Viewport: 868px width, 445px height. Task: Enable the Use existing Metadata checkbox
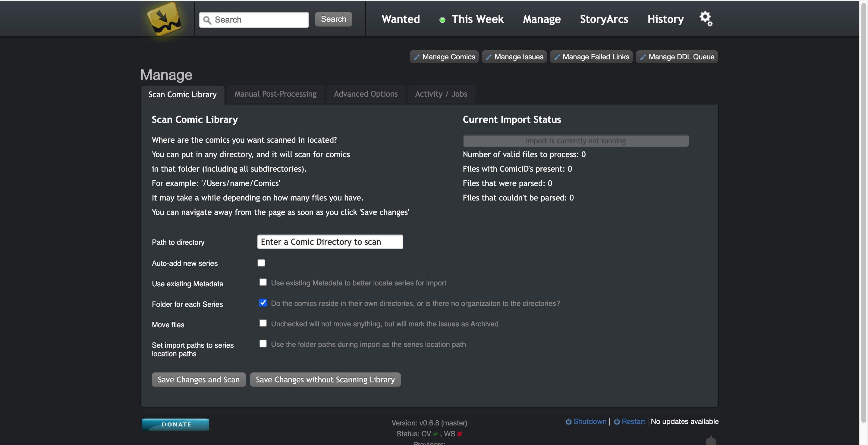pos(263,282)
